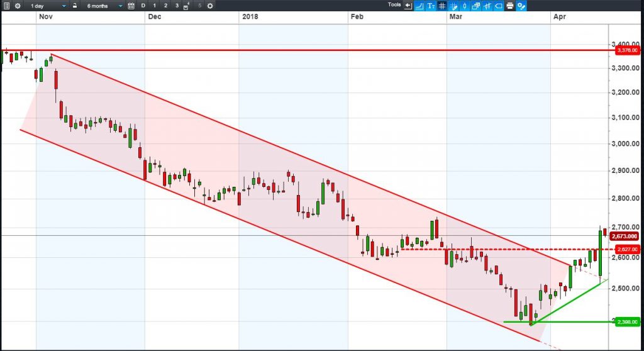Open the stacked windows icon
Image resolution: width=644 pixels, height=351 pixels.
coord(476,6)
